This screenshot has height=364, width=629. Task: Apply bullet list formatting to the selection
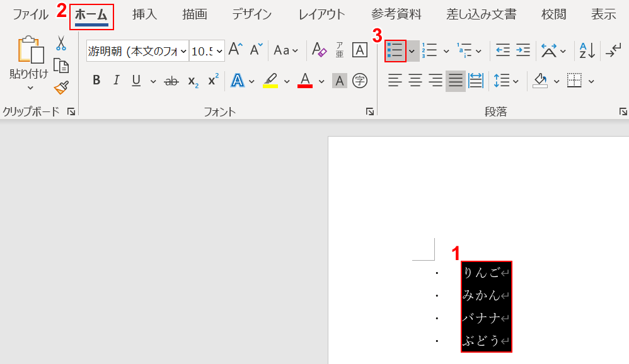(395, 50)
